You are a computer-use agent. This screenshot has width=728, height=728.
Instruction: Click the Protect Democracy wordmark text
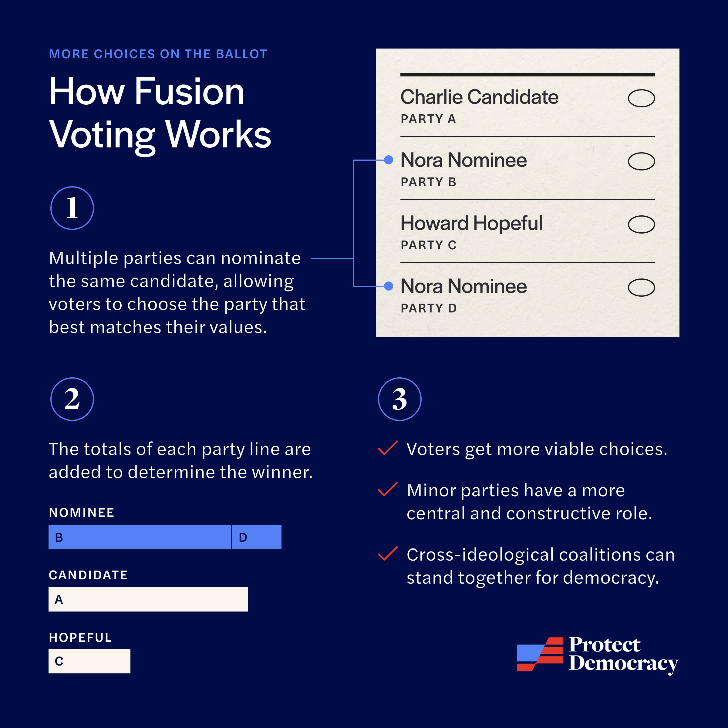[623, 655]
